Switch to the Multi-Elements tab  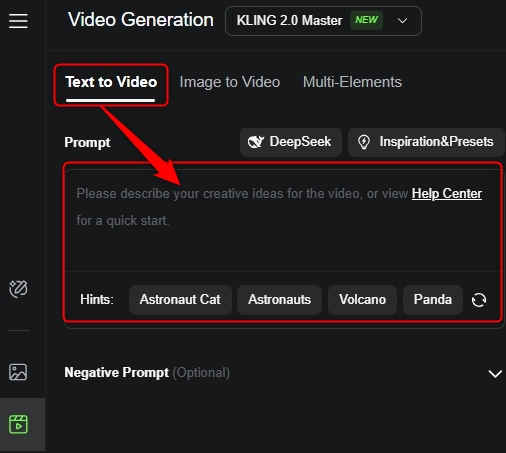[352, 82]
